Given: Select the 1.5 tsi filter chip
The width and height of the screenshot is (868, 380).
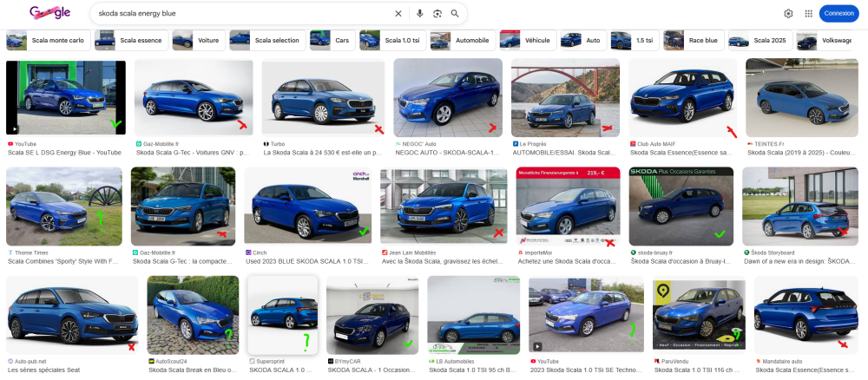Looking at the screenshot, I should point(635,41).
